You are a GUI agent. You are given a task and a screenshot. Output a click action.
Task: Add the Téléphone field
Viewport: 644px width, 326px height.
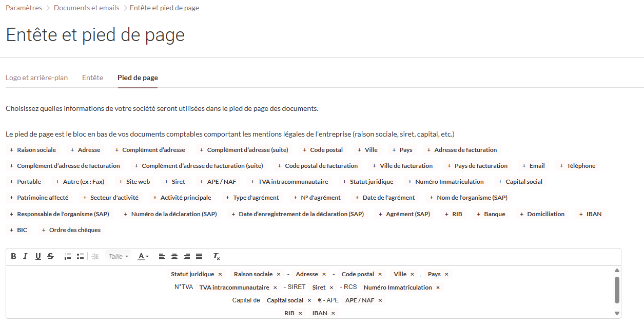[578, 166]
